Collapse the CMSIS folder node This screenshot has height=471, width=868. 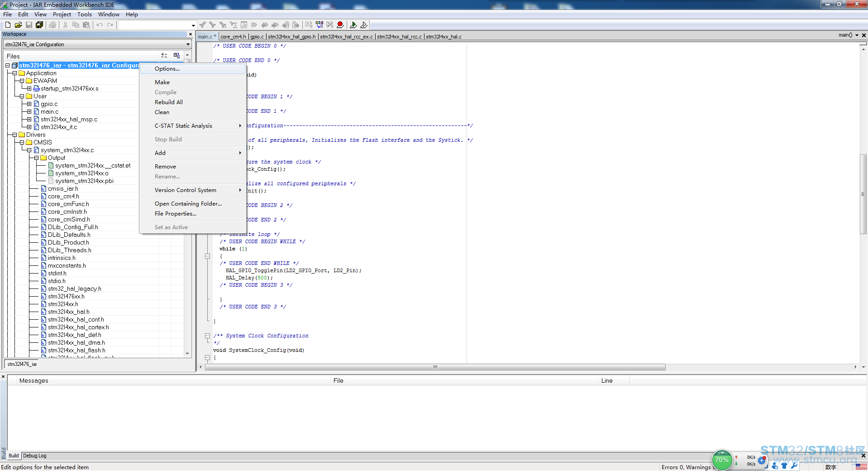tap(22, 143)
